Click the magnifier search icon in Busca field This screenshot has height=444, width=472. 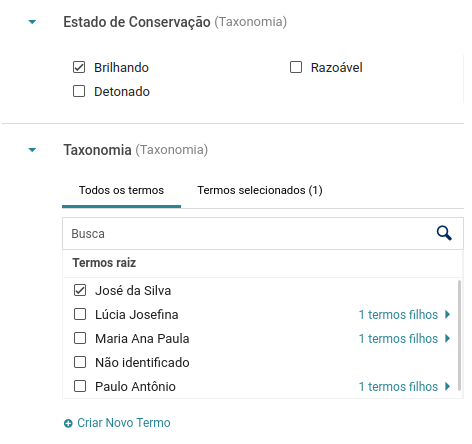pyautogui.click(x=444, y=233)
